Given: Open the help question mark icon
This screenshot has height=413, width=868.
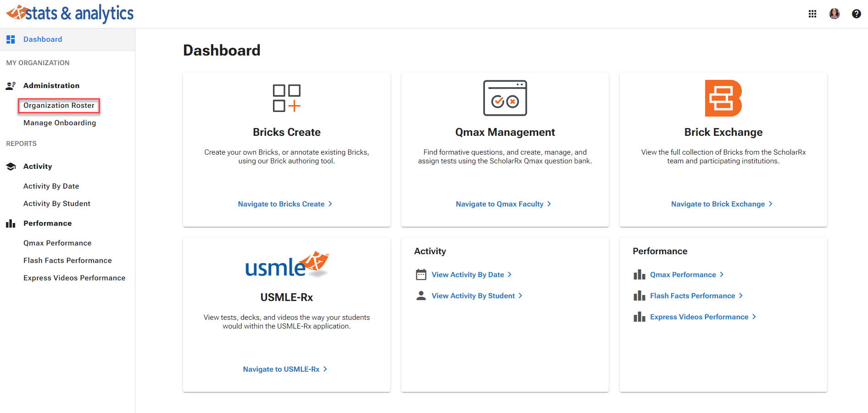Looking at the screenshot, I should click(x=856, y=14).
